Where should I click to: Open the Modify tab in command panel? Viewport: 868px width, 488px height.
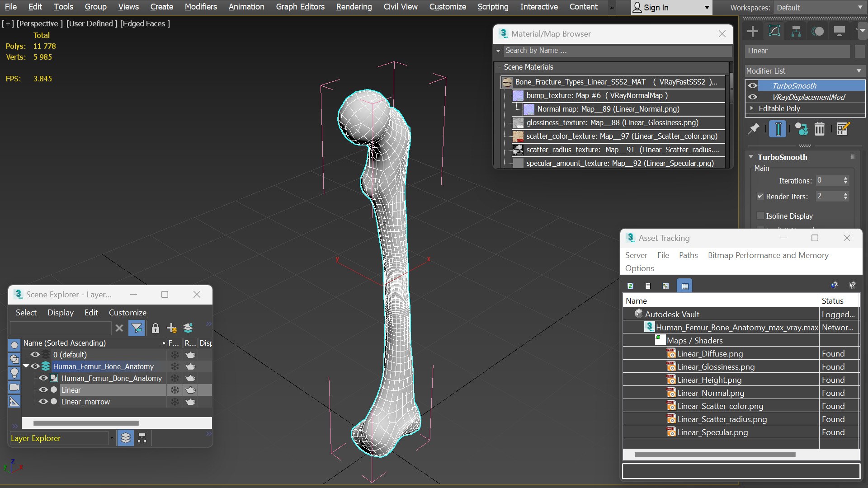tap(774, 31)
